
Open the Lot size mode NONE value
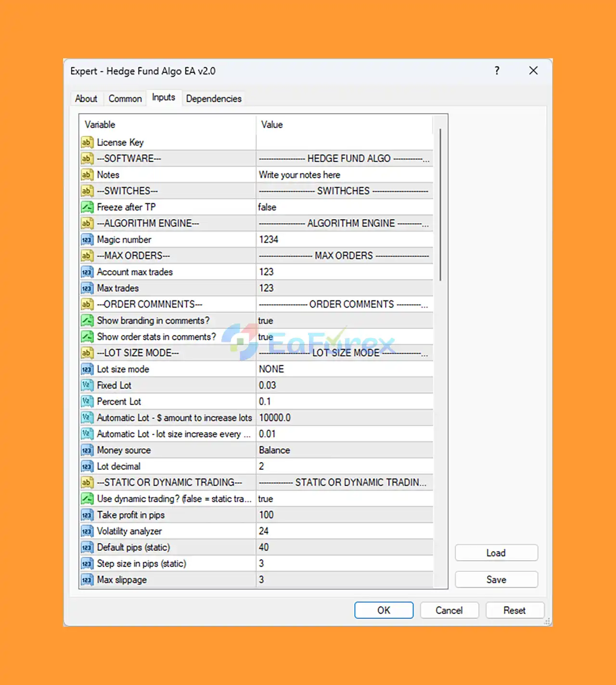(345, 369)
